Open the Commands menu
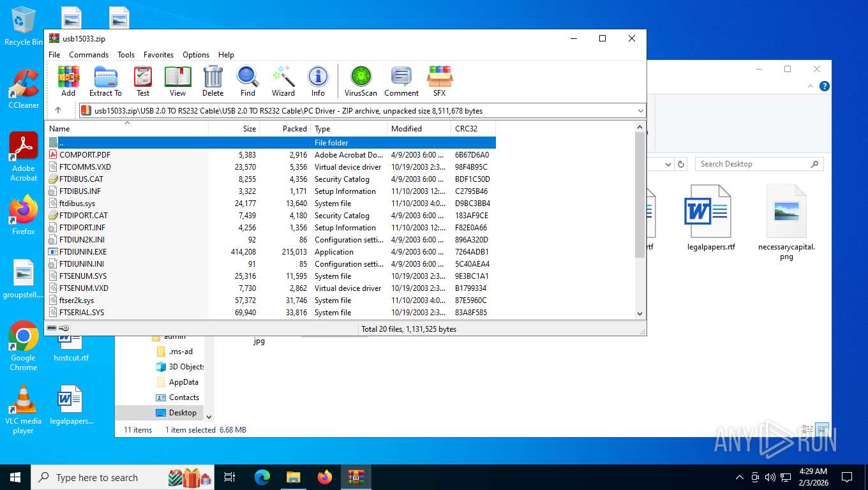This screenshot has height=490, width=868. click(x=89, y=55)
